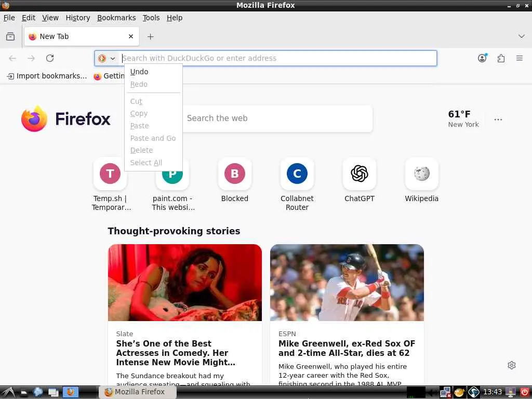This screenshot has width=532, height=399.
Task: Open She's One of the Best Actresses headline
Action: coord(176,353)
